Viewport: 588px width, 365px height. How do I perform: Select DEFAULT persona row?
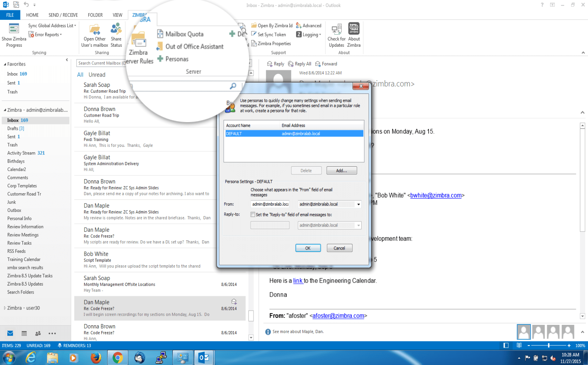click(294, 134)
